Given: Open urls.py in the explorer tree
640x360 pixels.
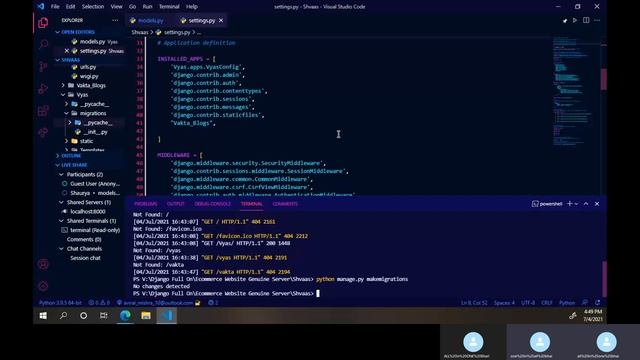Looking at the screenshot, I should point(88,67).
